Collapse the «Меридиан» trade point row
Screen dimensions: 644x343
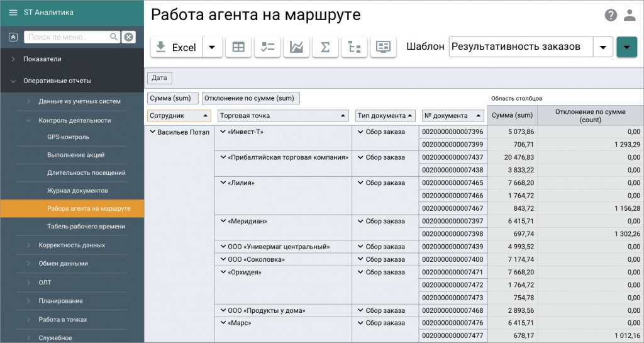[x=223, y=221]
